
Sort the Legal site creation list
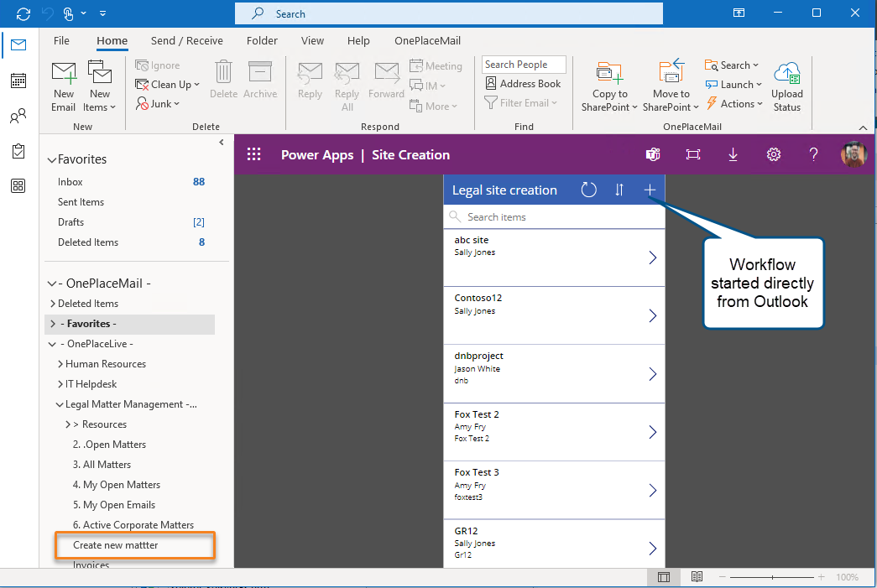(x=619, y=190)
